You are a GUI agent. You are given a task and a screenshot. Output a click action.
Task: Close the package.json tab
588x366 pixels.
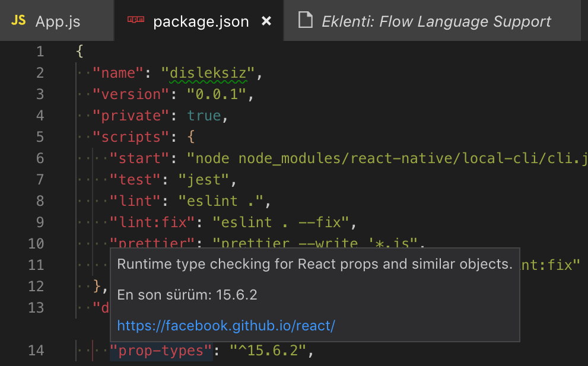click(266, 21)
